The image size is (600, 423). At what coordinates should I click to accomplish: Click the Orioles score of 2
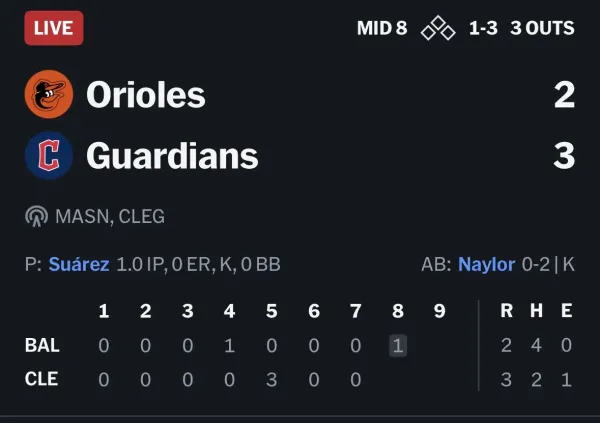[x=564, y=95]
